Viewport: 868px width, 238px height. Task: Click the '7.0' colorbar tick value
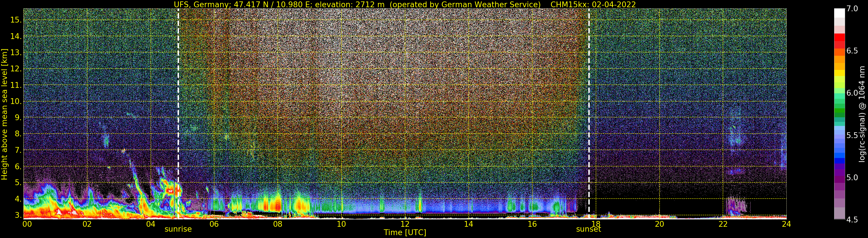point(852,9)
